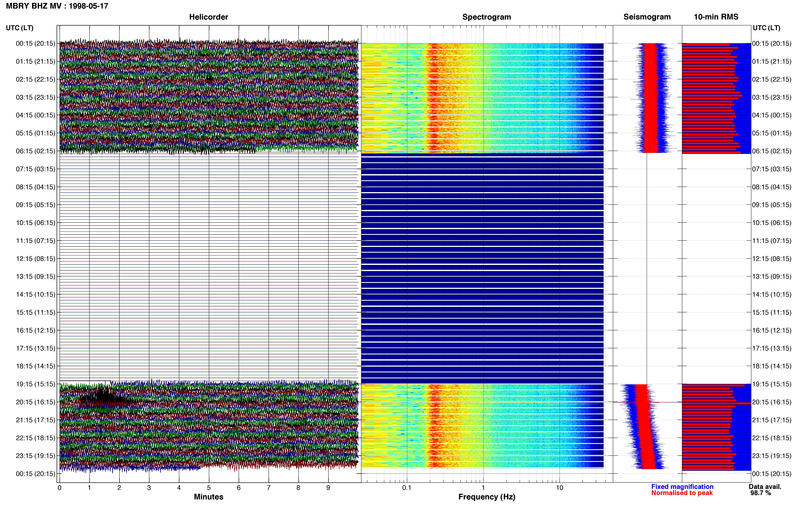812x508 pixels.
Task: Click '05:15 (01:15)' on the Helicorder time axis
Action: pos(36,133)
